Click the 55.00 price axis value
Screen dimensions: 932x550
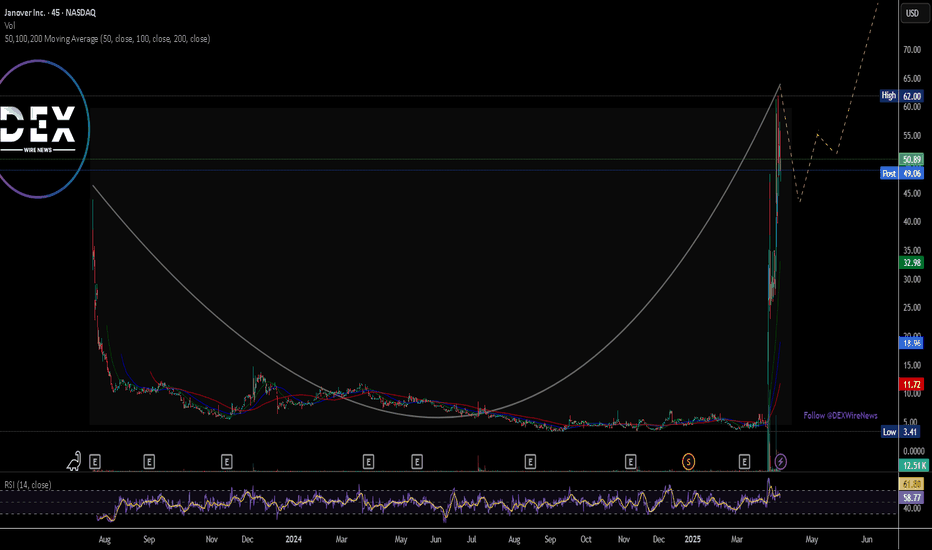click(x=912, y=136)
